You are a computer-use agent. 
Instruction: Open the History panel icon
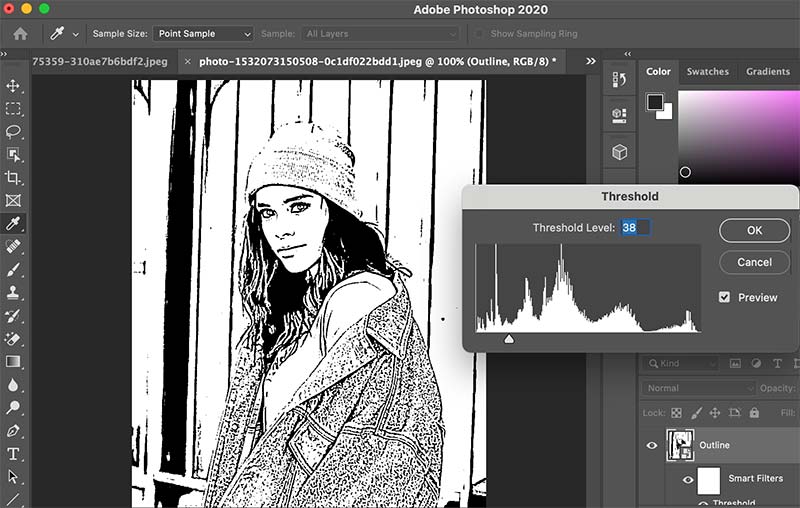point(619,80)
